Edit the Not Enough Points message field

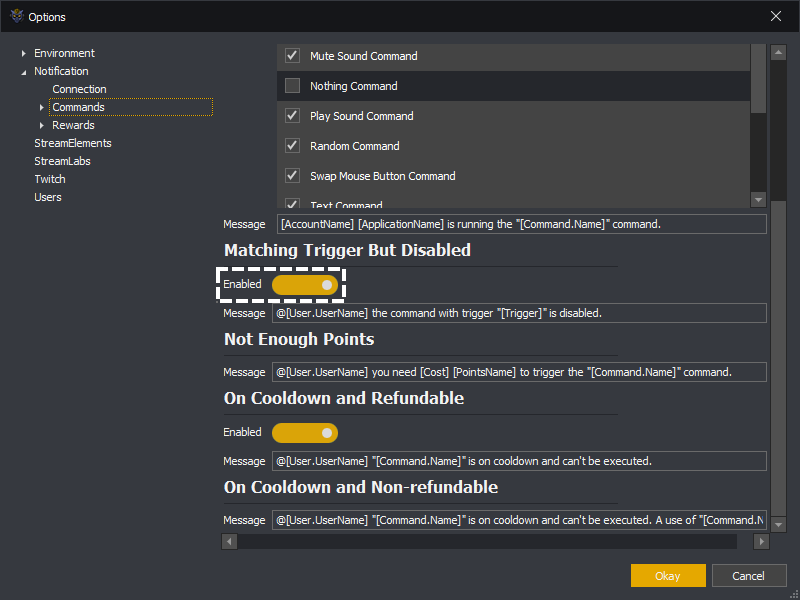pyautogui.click(x=519, y=372)
